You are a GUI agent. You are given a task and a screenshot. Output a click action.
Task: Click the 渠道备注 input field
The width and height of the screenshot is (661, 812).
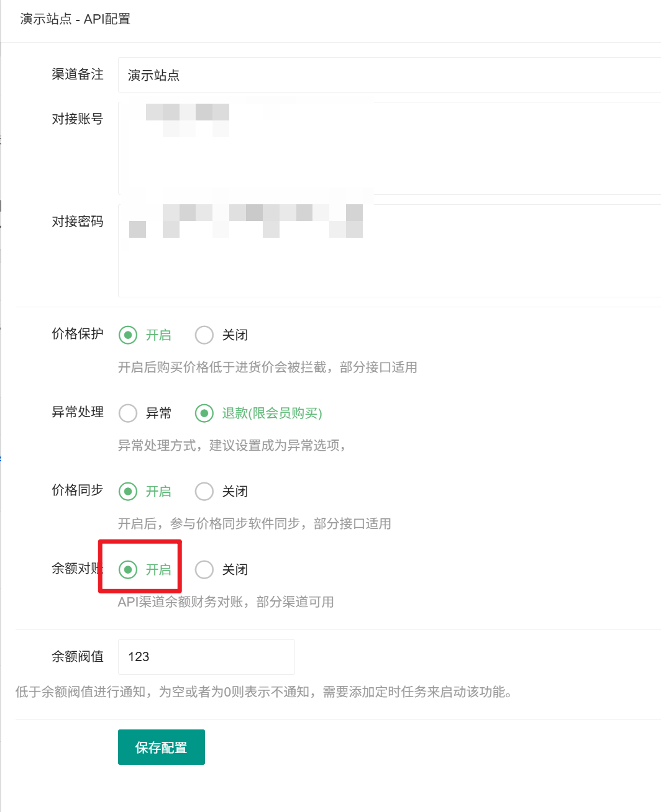(388, 75)
